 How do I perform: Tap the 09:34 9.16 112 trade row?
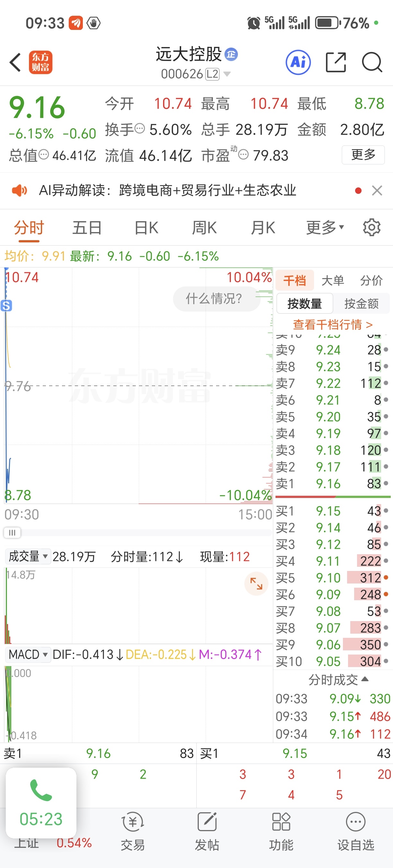333,734
